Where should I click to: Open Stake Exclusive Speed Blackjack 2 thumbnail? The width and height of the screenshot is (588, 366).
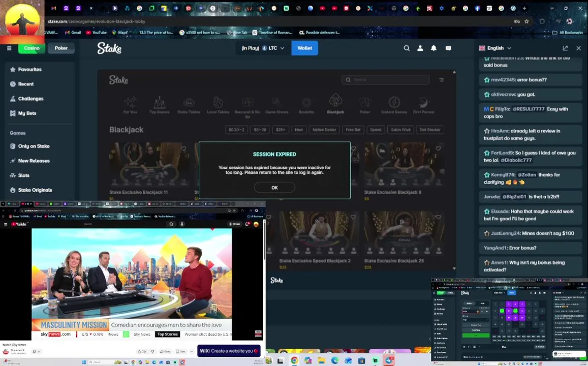point(318,232)
